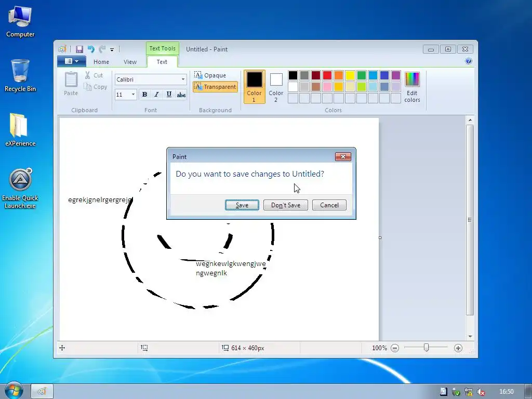Screen dimensions: 532x399
Task: Select the Computer desktop icon
Action: 20,22
